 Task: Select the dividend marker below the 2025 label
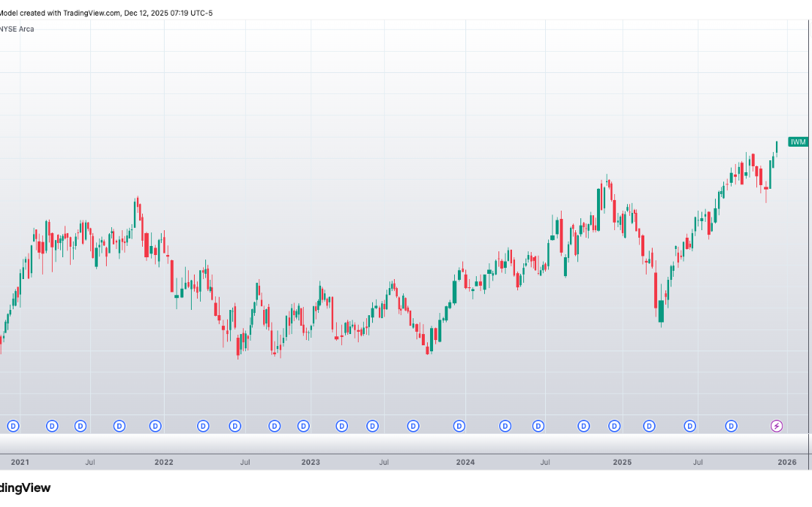tap(614, 426)
